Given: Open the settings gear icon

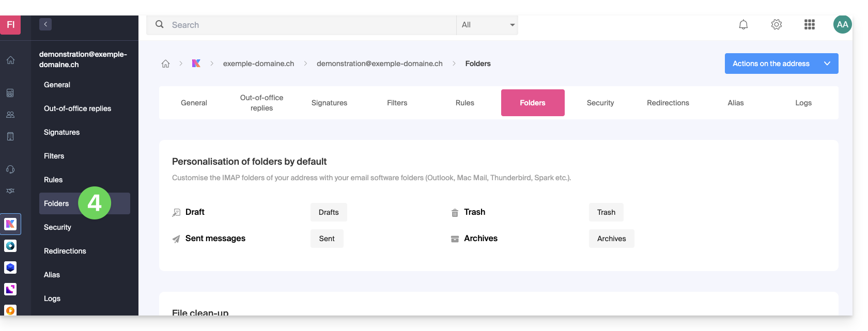Looking at the screenshot, I should coord(776,25).
